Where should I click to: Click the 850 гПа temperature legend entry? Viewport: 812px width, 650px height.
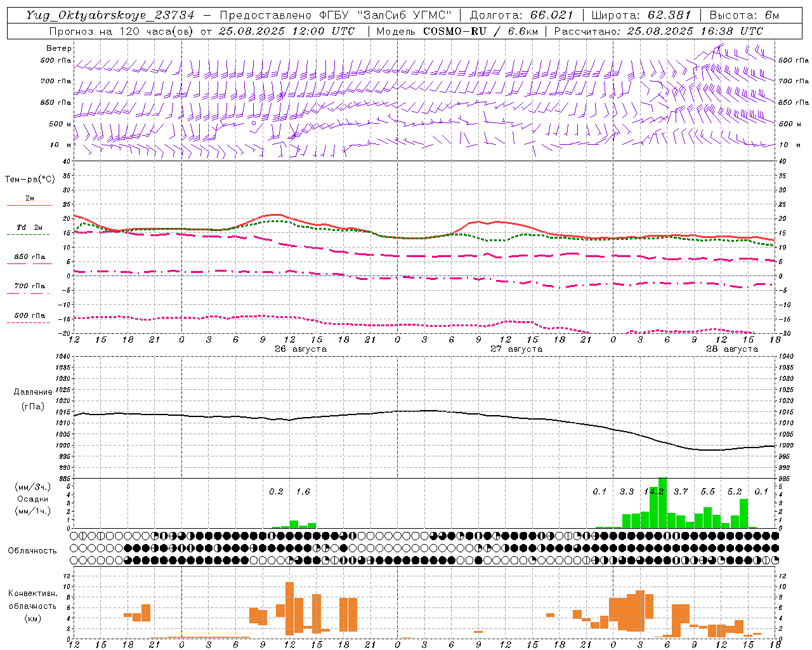point(30,257)
